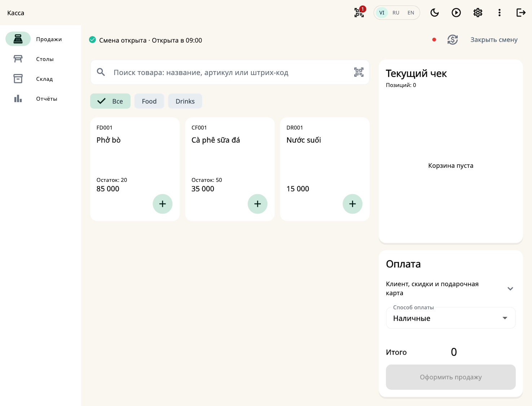Click the price 35 000
Image resolution: width=532 pixels, height=406 pixels.
click(203, 189)
